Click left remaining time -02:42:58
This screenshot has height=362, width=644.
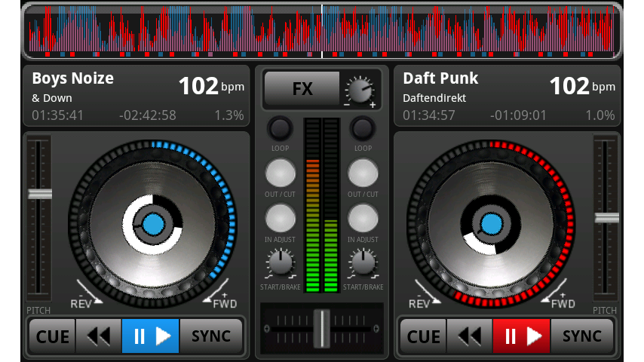148,115
